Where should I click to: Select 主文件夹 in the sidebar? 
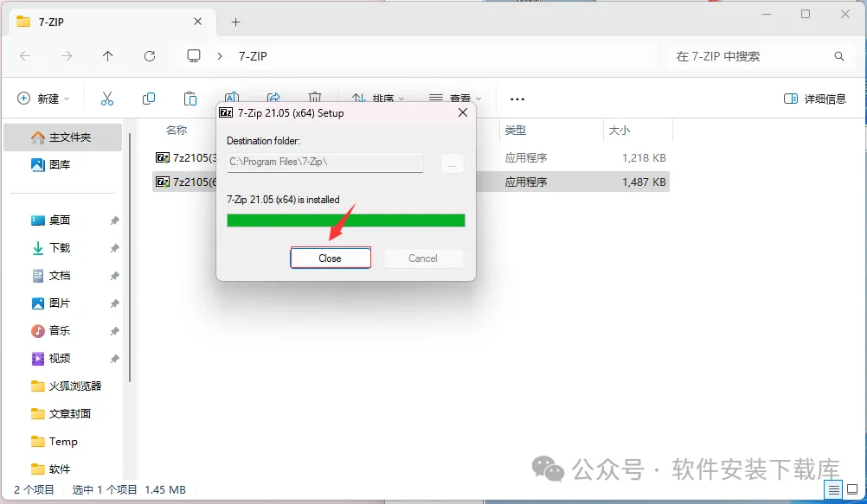click(x=62, y=137)
